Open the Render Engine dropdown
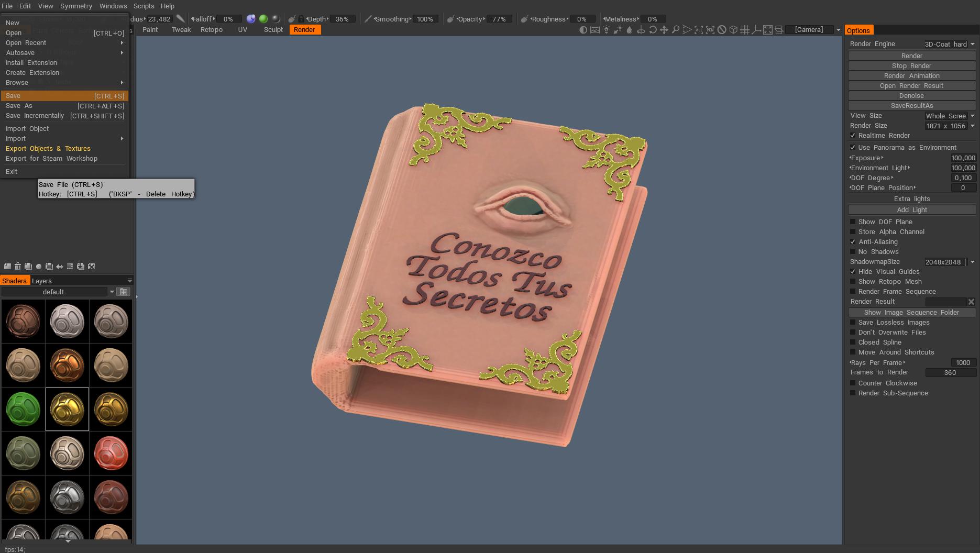 tap(950, 44)
